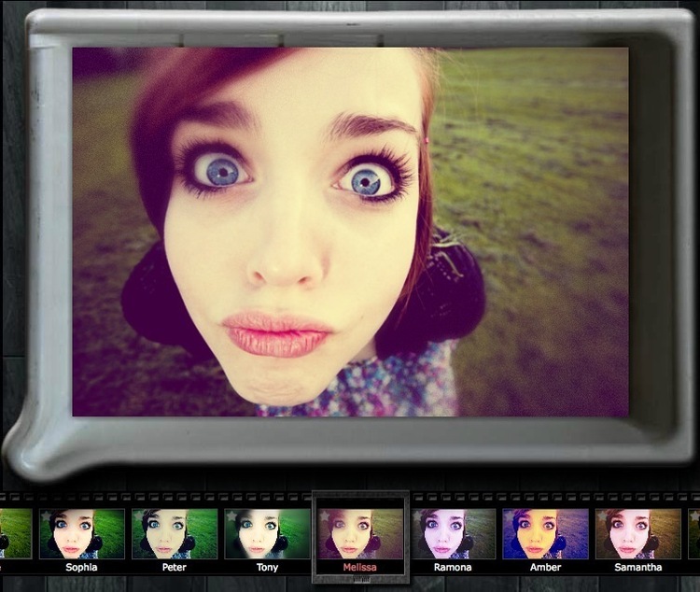Viewport: 700px width, 592px height.
Task: Select the unlabeled filter thumbnail before Sophia
Action: click(x=16, y=534)
